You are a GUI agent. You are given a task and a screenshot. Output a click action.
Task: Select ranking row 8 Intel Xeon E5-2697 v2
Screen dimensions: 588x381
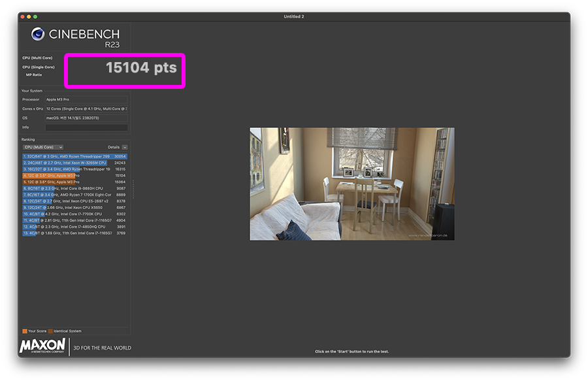74,201
